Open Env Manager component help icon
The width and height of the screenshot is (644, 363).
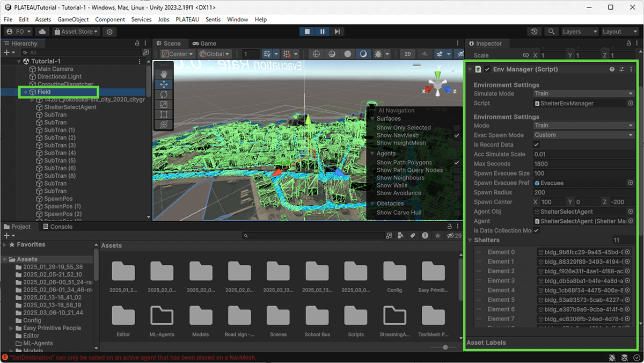point(612,69)
